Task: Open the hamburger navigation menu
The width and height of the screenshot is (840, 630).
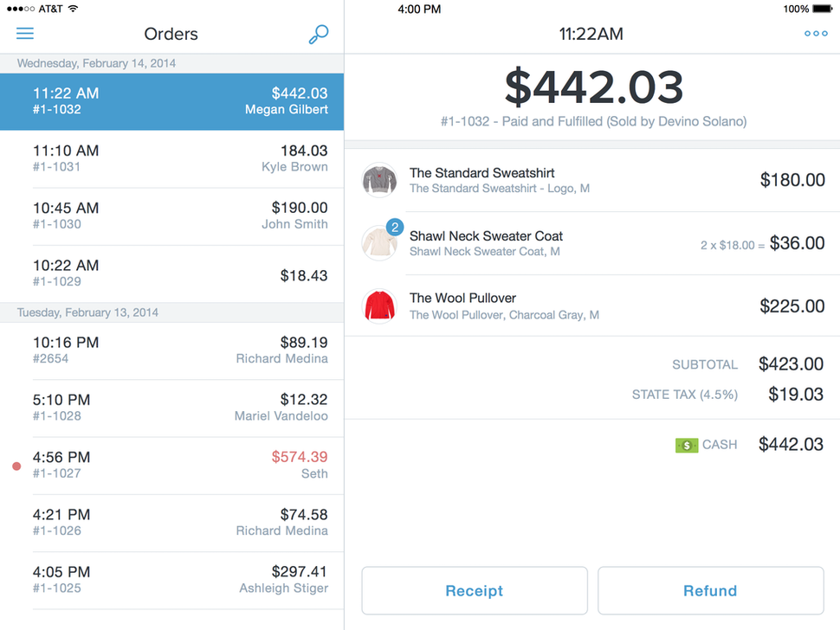Action: click(25, 33)
